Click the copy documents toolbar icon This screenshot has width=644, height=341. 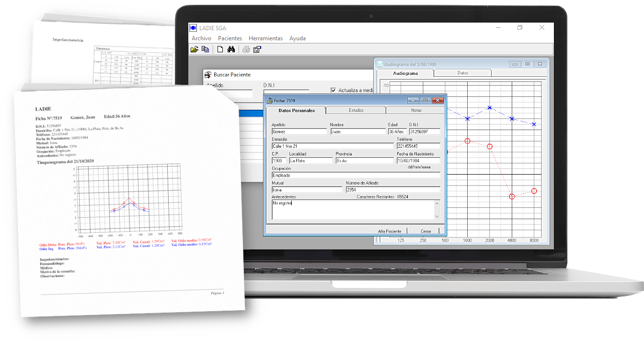pyautogui.click(x=205, y=49)
